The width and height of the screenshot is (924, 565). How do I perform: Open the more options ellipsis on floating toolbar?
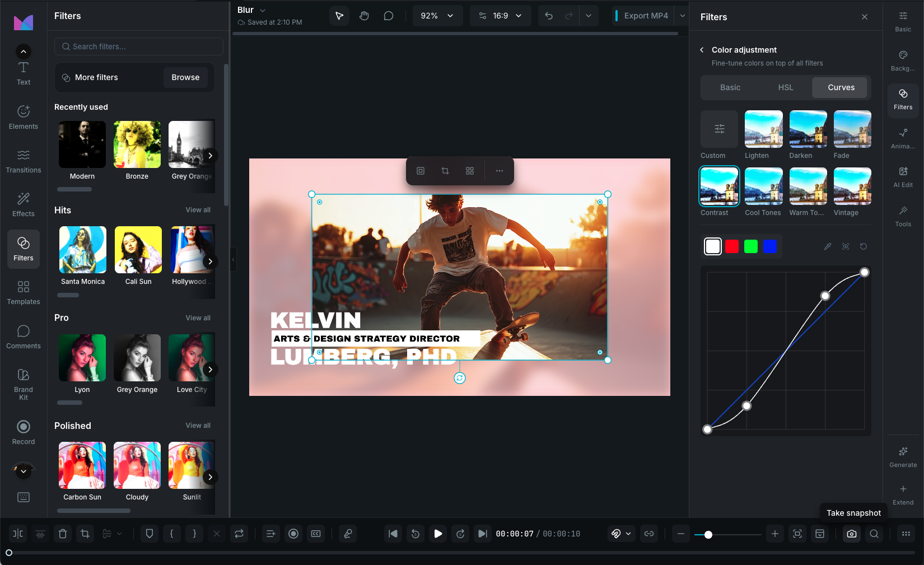[500, 171]
